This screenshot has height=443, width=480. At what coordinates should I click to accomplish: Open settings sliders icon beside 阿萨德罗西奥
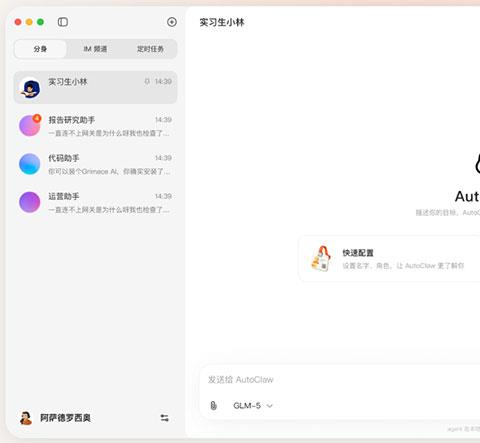[x=164, y=418]
